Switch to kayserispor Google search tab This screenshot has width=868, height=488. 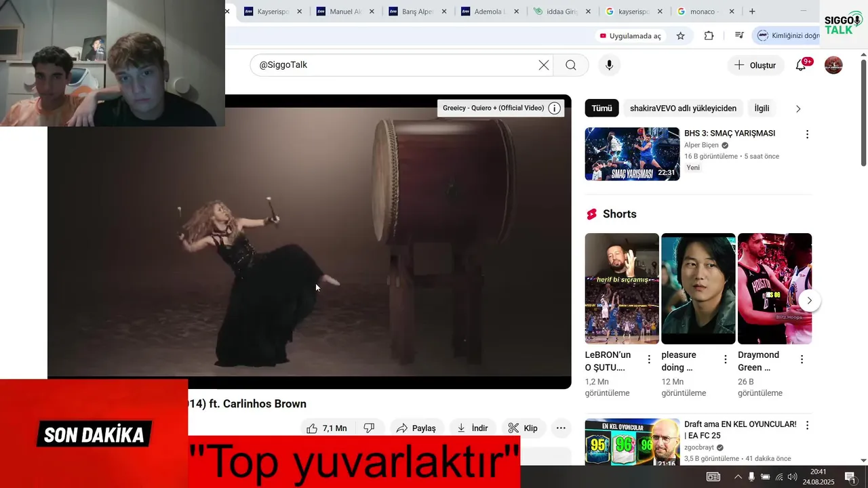point(633,12)
